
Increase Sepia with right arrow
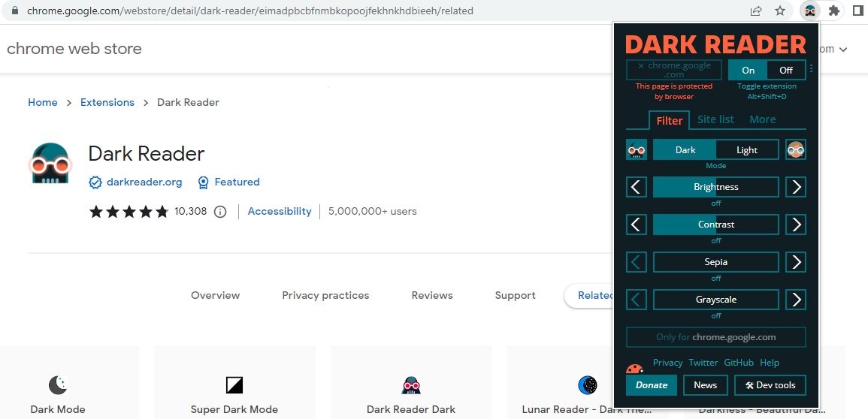coord(796,262)
